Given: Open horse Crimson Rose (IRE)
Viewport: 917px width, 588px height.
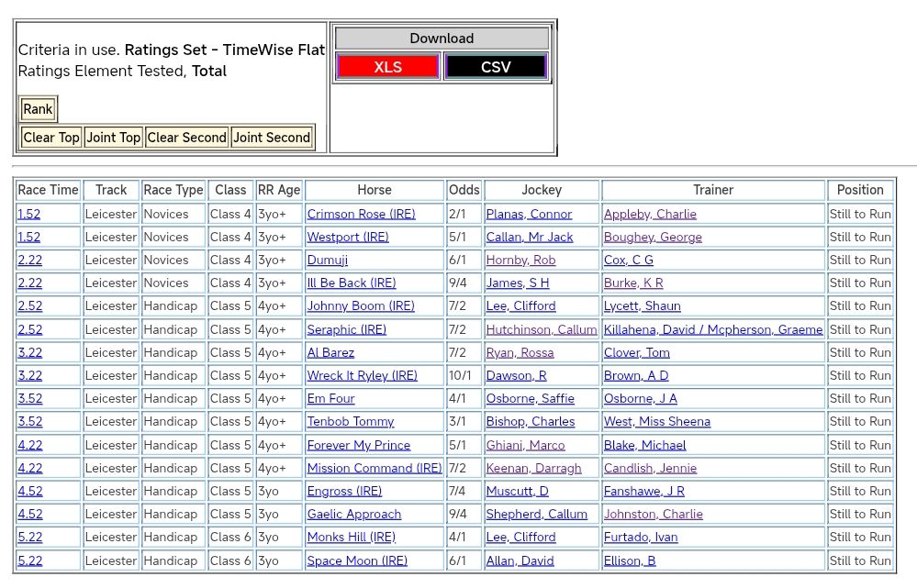Looking at the screenshot, I should click(x=361, y=214).
